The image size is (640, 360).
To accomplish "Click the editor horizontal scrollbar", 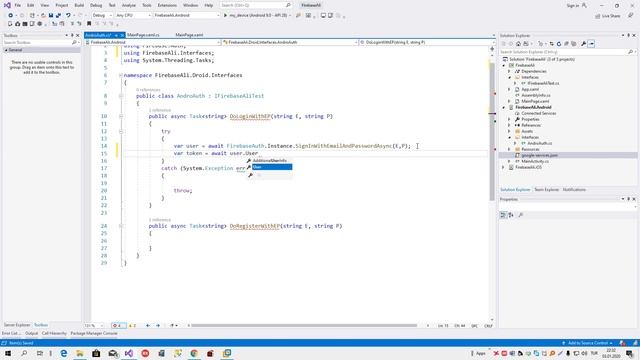I will pos(304,326).
